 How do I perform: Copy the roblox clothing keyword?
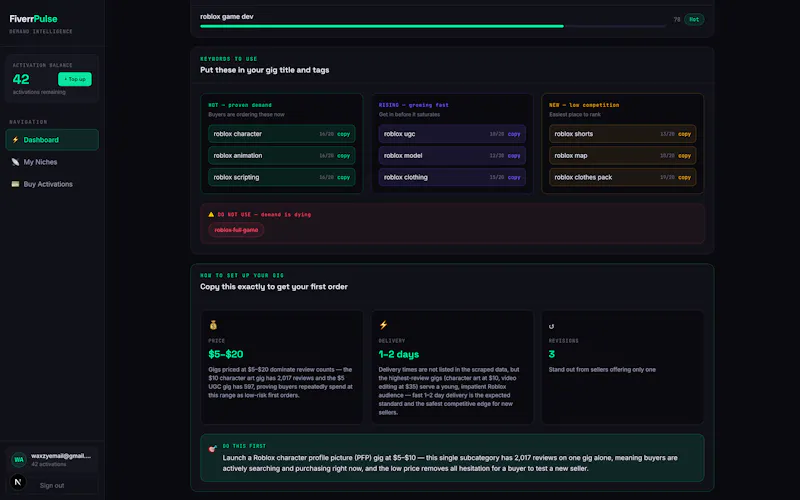(x=514, y=178)
